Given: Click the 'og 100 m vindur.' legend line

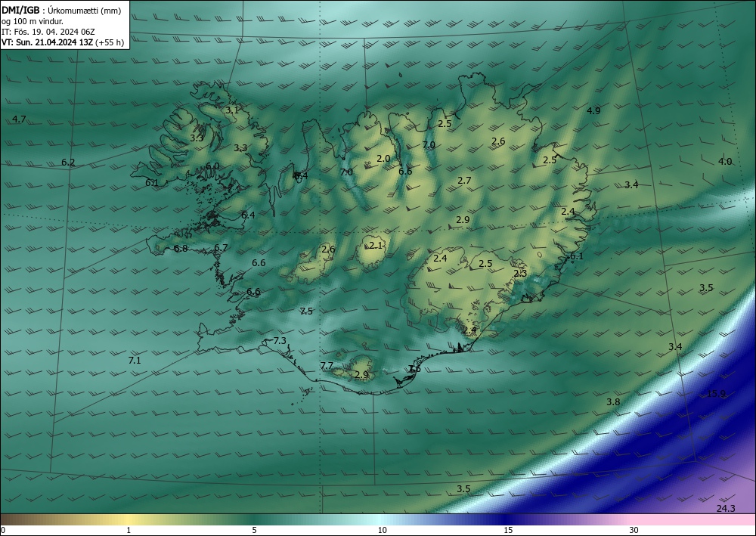Looking at the screenshot, I should [x=33, y=21].
